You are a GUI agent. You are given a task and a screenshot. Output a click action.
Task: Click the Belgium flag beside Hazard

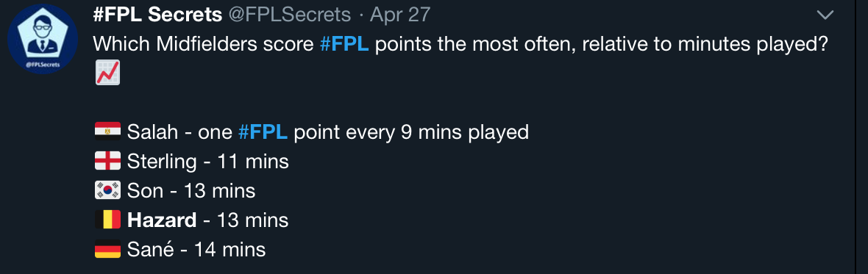[x=107, y=220]
